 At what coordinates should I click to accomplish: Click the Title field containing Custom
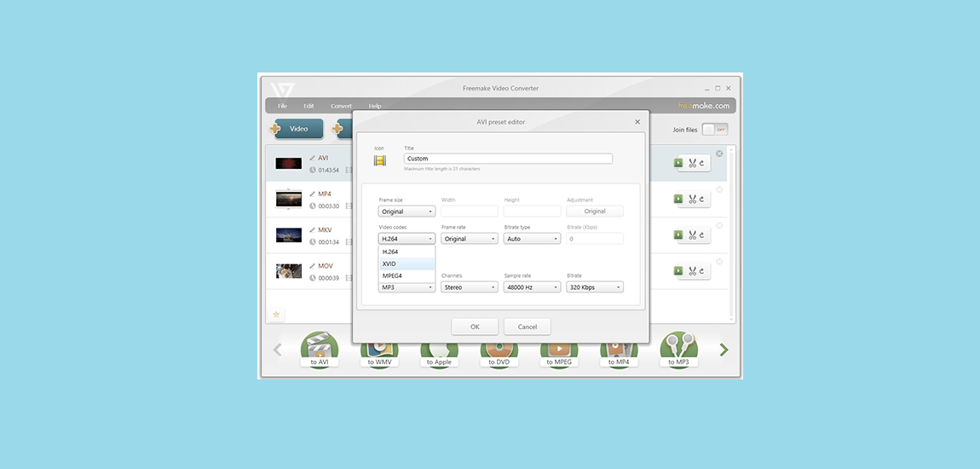(508, 159)
